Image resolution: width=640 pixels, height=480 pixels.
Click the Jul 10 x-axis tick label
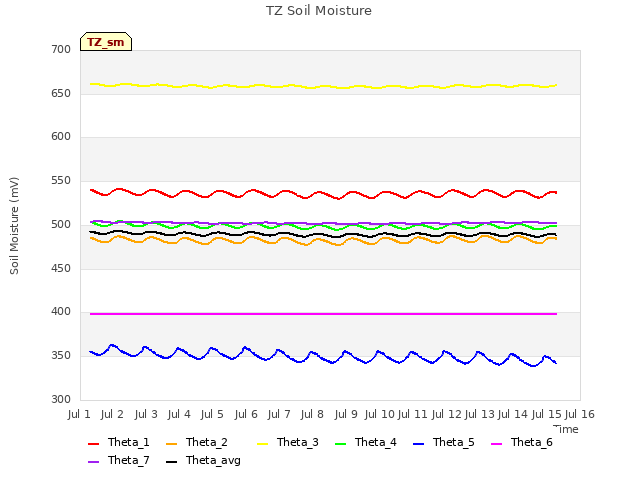point(380,414)
